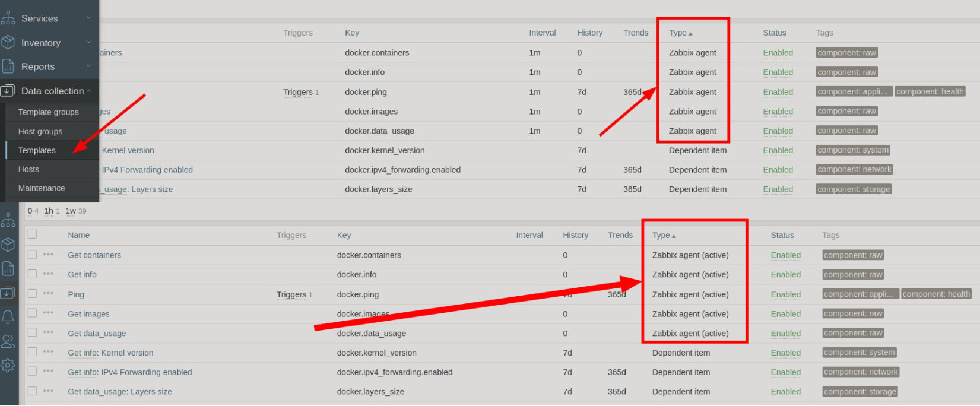Expand the Services menu chevron
This screenshot has height=406, width=980.
pyautogui.click(x=89, y=18)
